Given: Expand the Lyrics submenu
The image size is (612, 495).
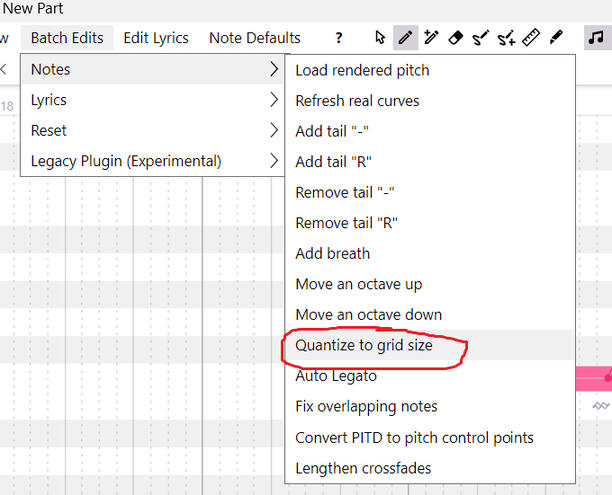Looking at the screenshot, I should pos(152,100).
